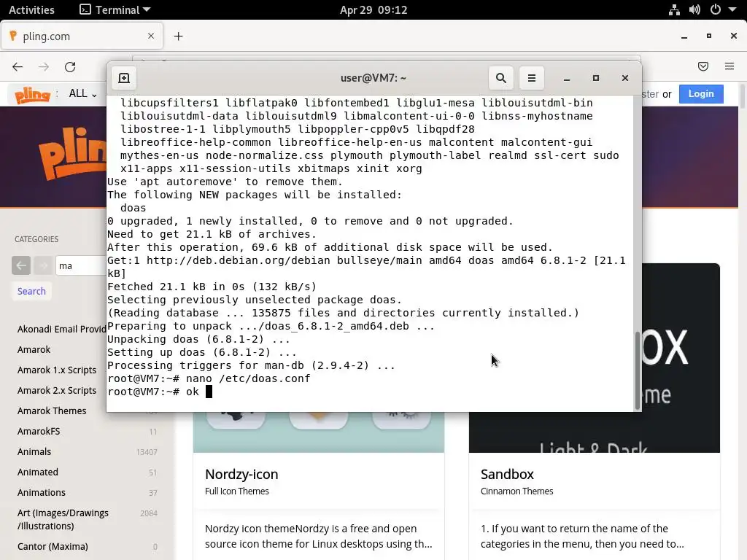Click the CATEGORIES heading

[x=36, y=239]
